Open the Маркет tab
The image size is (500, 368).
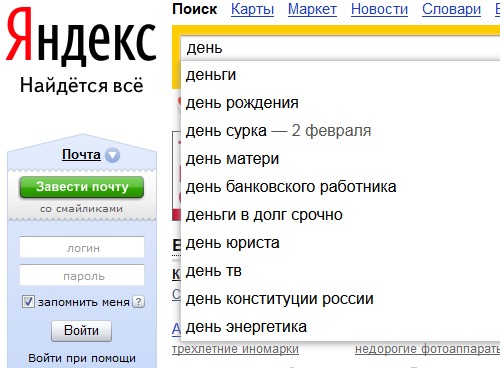click(312, 9)
